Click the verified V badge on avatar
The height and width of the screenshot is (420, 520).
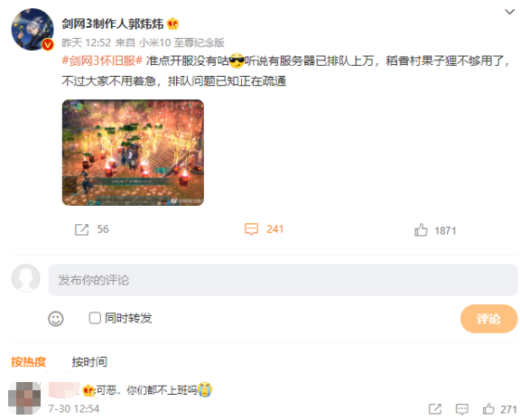48,44
